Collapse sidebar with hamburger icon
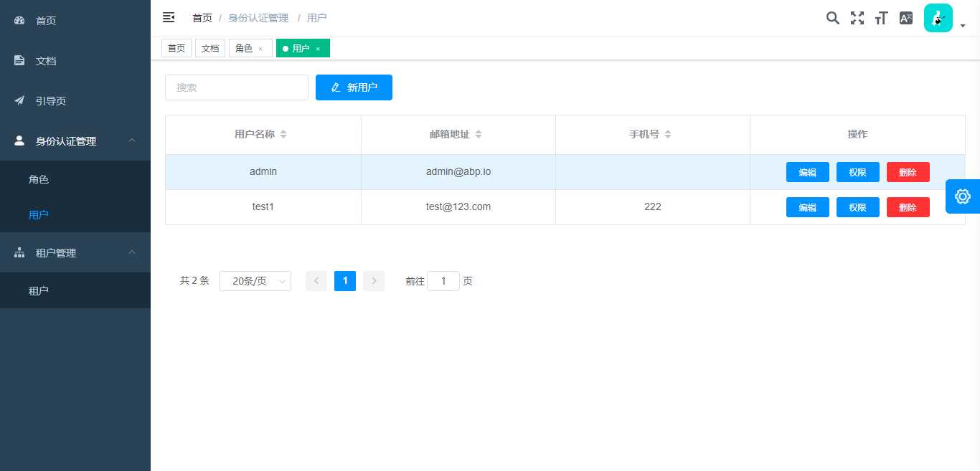 click(x=169, y=17)
